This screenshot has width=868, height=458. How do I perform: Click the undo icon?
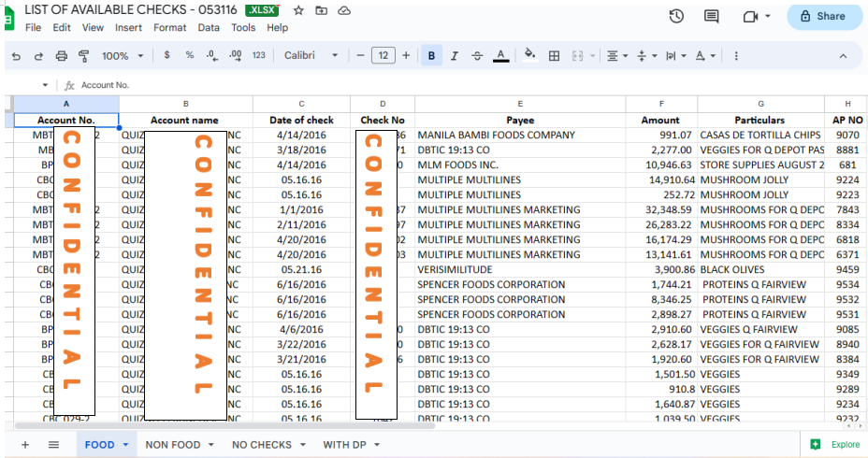click(x=16, y=56)
